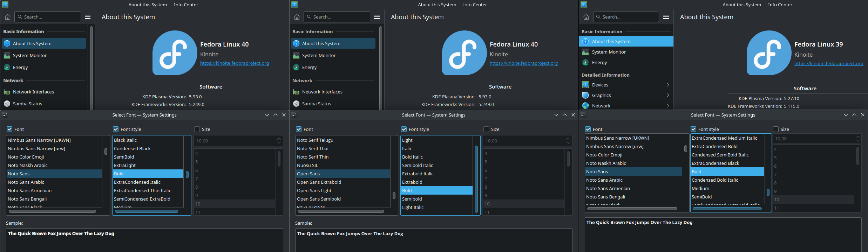The height and width of the screenshot is (252, 868).
Task: Open hamburger menu in middle Info Center window
Action: point(377,17)
